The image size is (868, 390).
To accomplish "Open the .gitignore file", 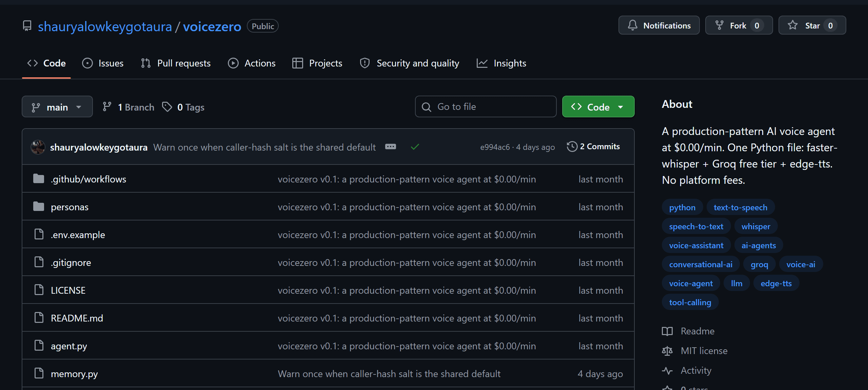I will click(x=71, y=262).
